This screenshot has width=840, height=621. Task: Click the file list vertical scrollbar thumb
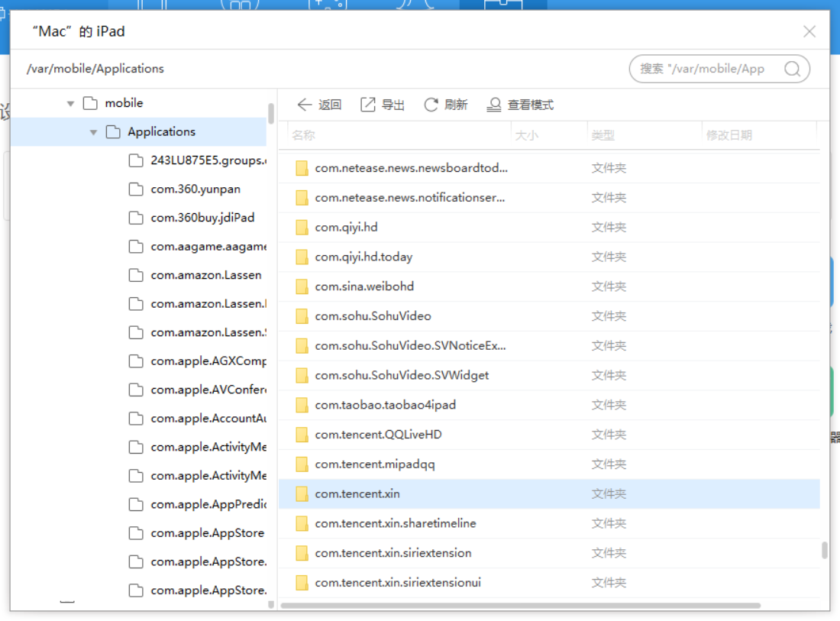click(825, 550)
